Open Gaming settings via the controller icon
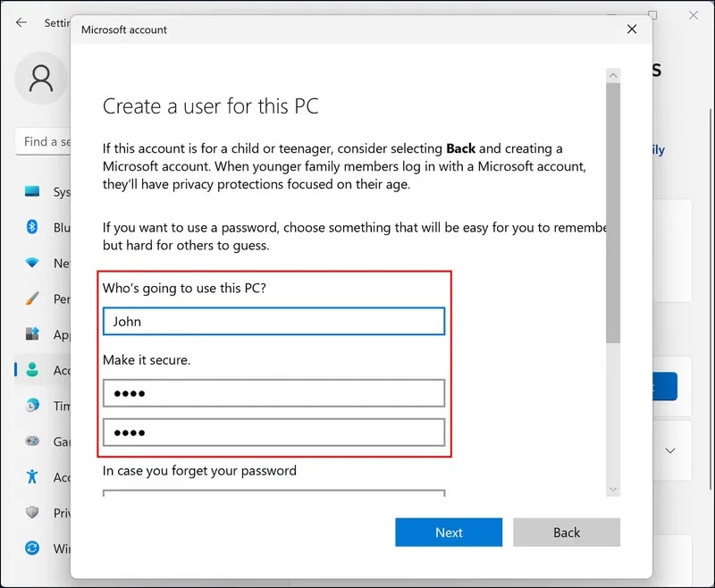The image size is (715, 588). coord(32,441)
